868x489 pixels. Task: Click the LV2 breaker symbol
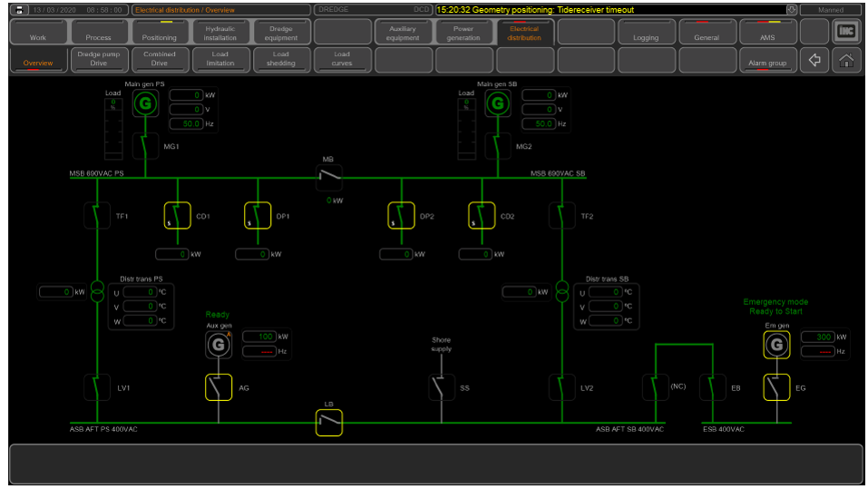pos(561,387)
